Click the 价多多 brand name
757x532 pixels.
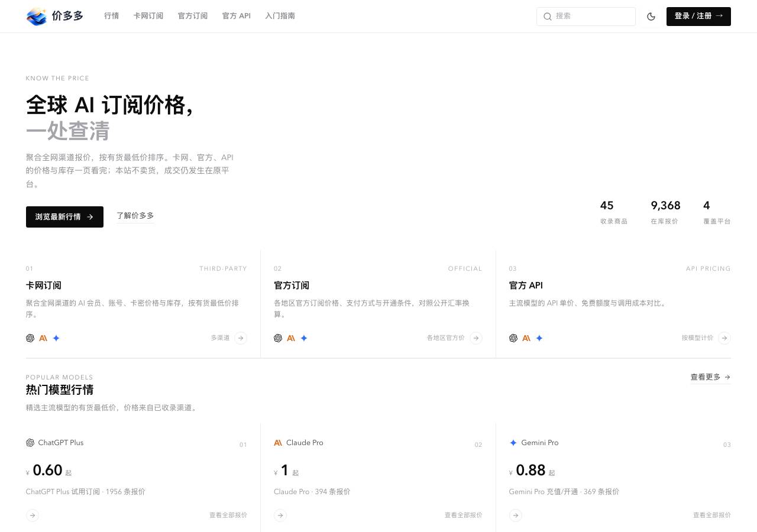pyautogui.click(x=67, y=17)
